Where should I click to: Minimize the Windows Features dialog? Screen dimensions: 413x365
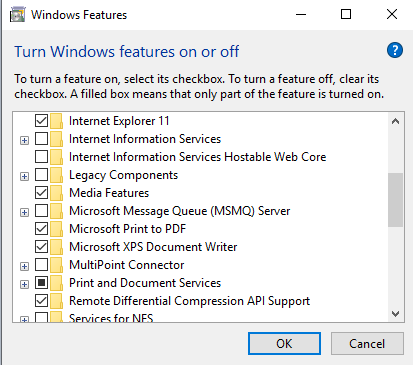(301, 14)
